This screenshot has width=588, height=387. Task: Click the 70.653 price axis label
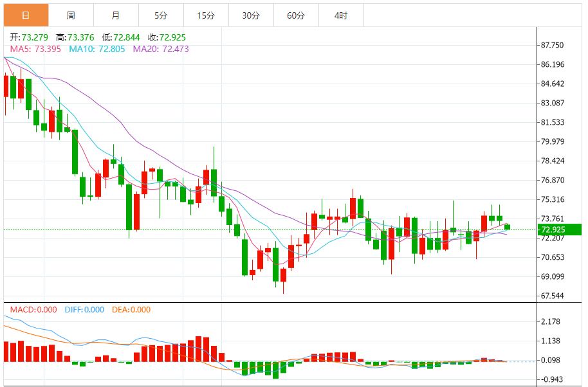(x=552, y=257)
